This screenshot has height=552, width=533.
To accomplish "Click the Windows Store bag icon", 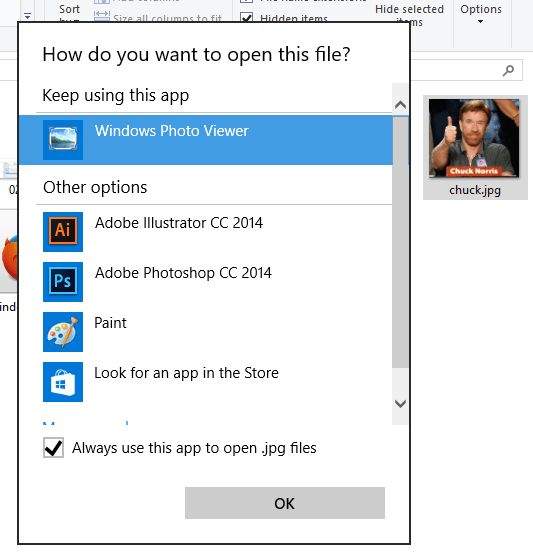I will pyautogui.click(x=63, y=382).
